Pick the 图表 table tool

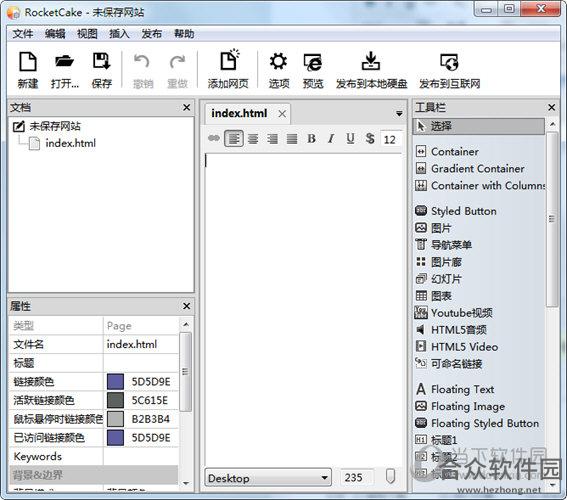(433, 296)
